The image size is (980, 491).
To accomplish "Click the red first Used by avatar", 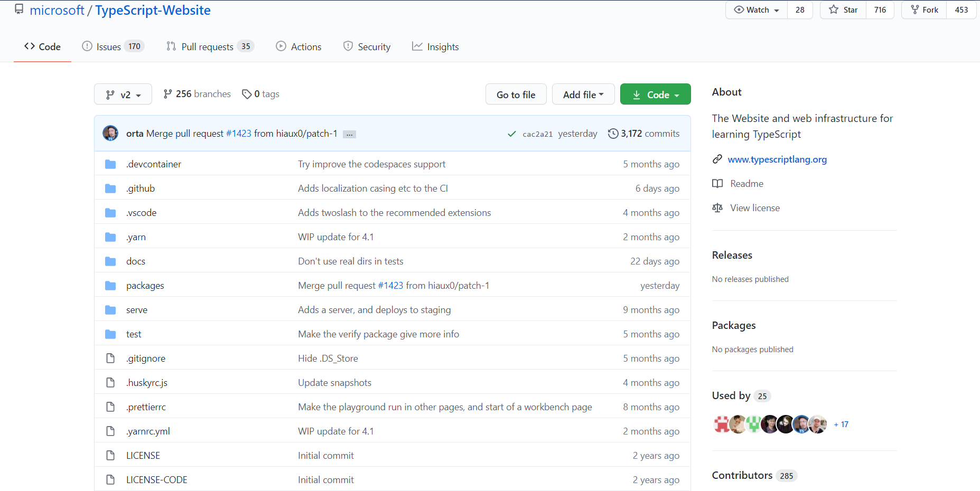I will (x=722, y=424).
